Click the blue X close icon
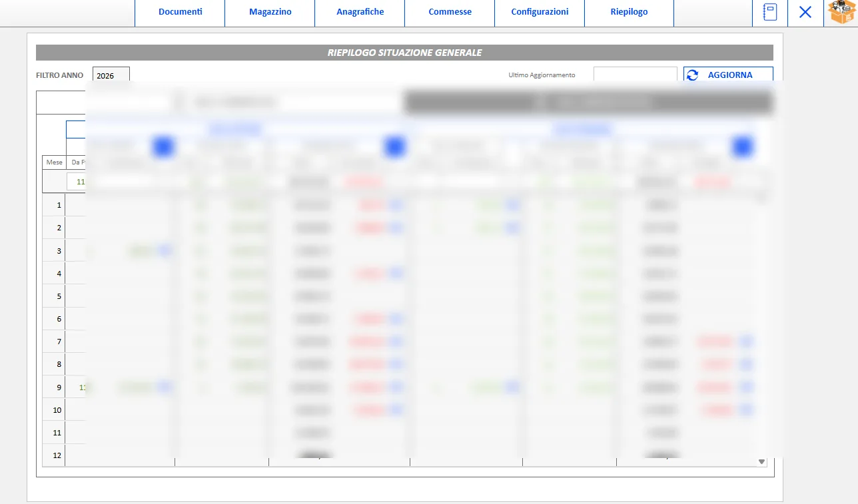Viewport: 858px width, 504px height. point(805,13)
